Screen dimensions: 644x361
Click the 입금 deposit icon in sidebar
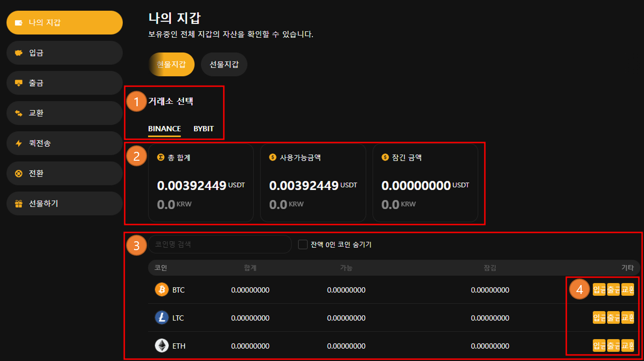[x=19, y=52]
